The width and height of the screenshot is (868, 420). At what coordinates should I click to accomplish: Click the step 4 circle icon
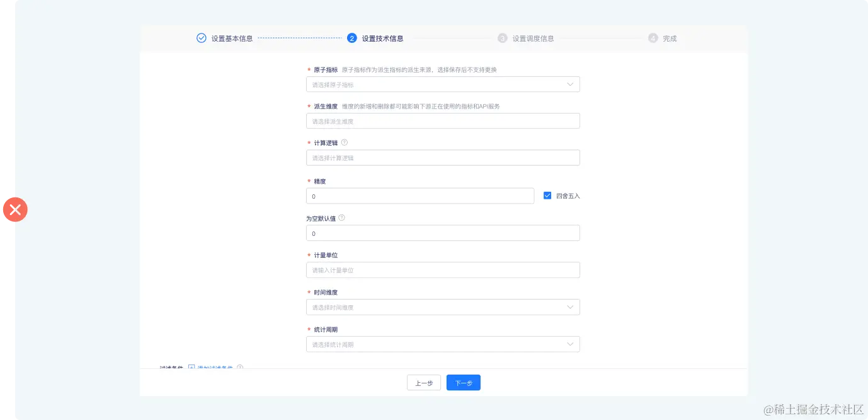(x=653, y=38)
